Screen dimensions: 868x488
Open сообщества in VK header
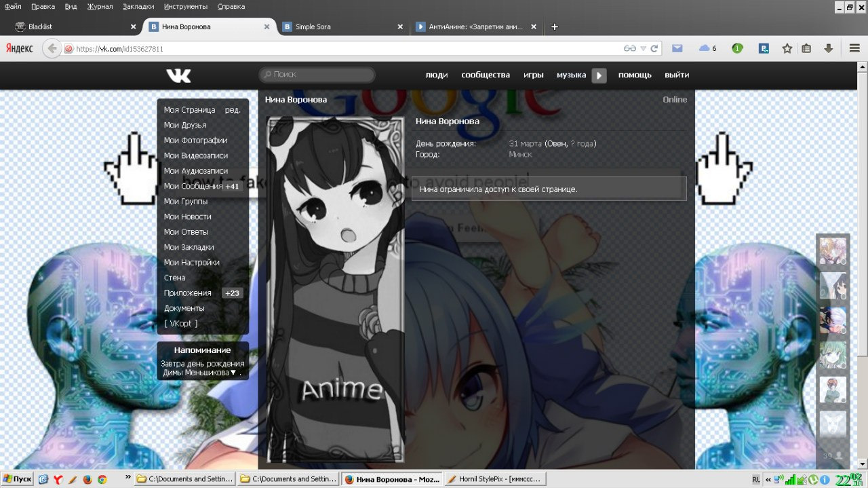[486, 75]
